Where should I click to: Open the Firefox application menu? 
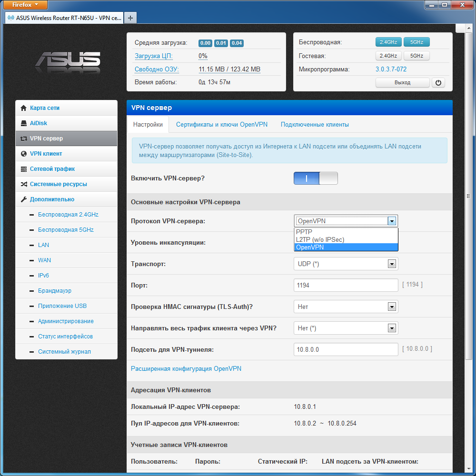pos(25,5)
